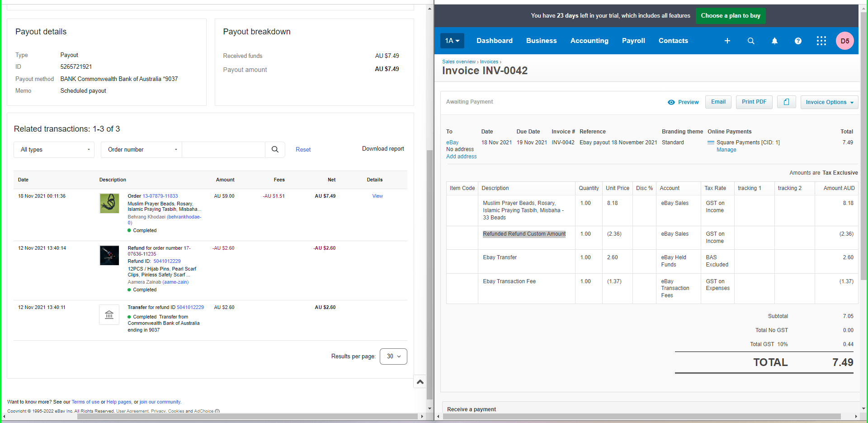Click the eBay transaction search input field

[223, 150]
